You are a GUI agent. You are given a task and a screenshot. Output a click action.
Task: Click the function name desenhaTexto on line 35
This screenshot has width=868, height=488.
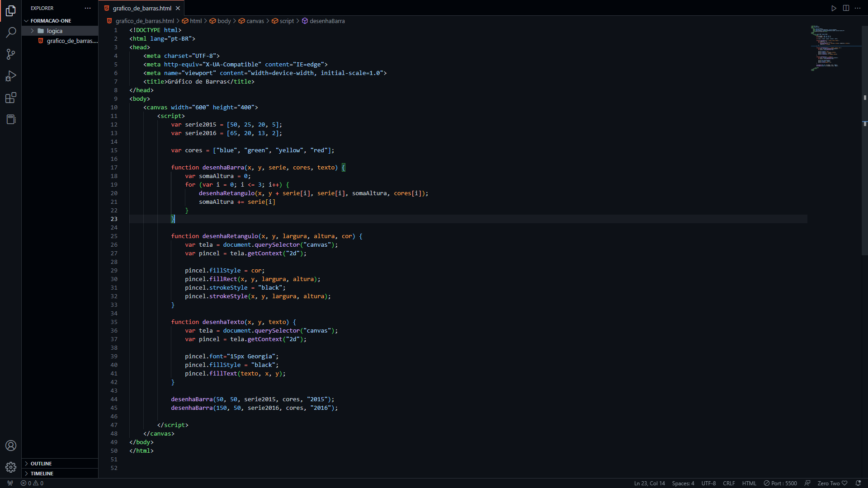[223, 322]
